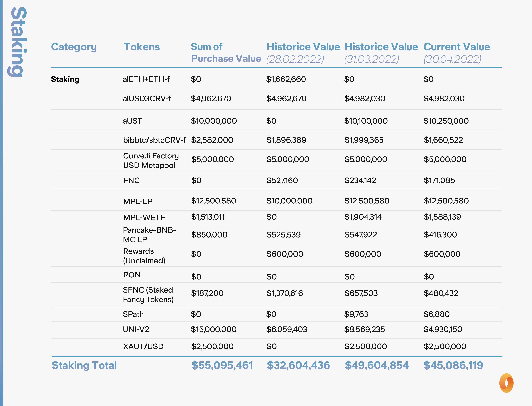The image size is (532, 406).
Task: Click MPL-WETH purchase value $1,513,011
Action: tap(208, 217)
